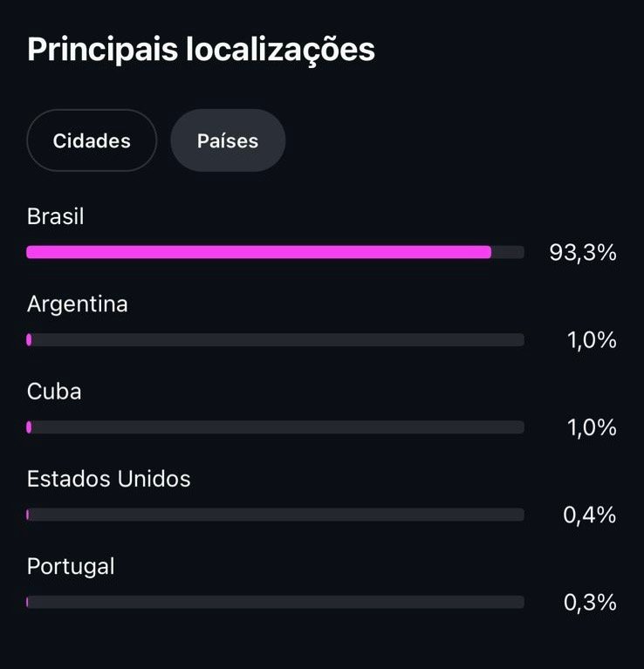Image resolution: width=644 pixels, height=669 pixels.
Task: Select the Argentina country label
Action: [78, 304]
